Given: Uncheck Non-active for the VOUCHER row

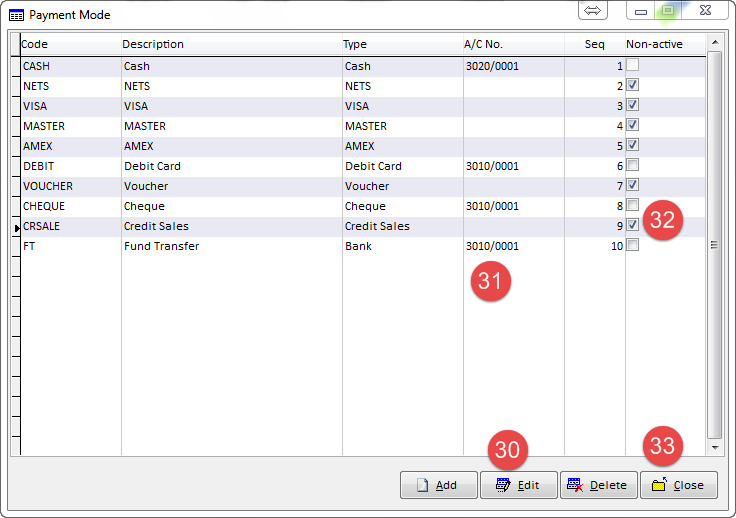Looking at the screenshot, I should [x=633, y=185].
